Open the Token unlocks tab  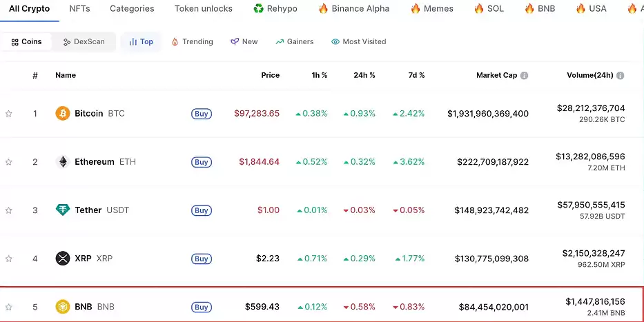pos(203,9)
